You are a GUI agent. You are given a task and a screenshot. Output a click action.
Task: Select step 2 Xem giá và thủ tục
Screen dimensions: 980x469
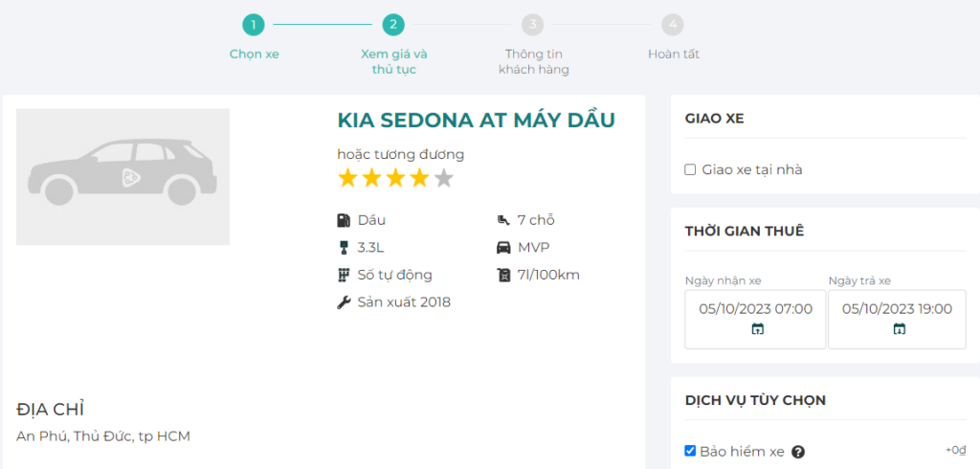393,25
